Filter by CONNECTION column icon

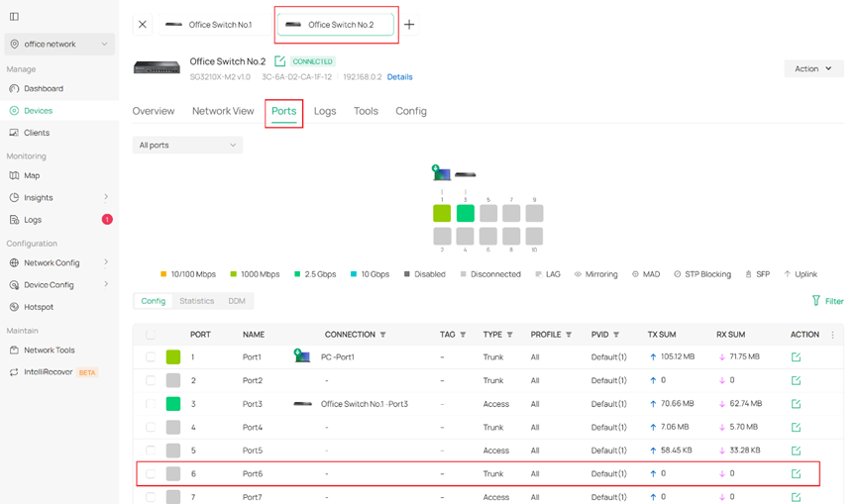382,335
